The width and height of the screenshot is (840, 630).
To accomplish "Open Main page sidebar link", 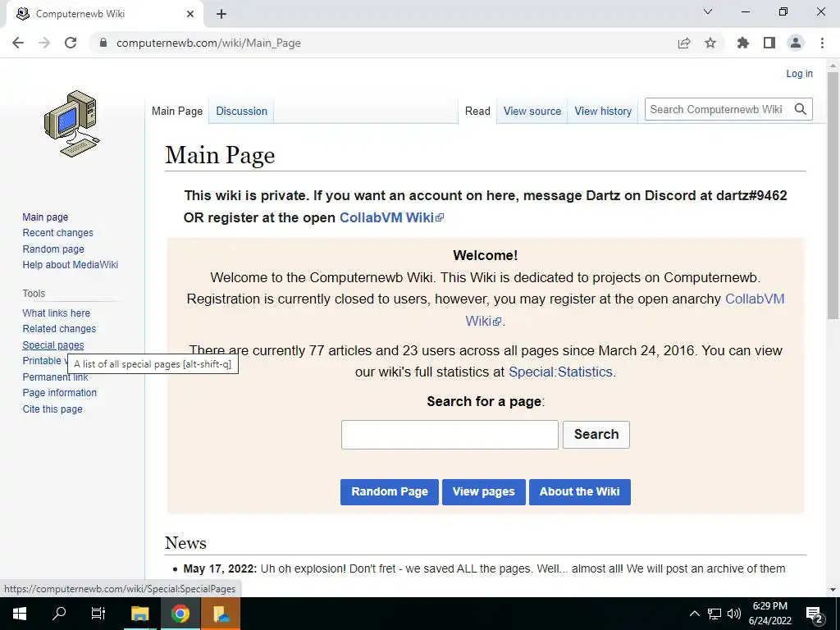I will 45,217.
